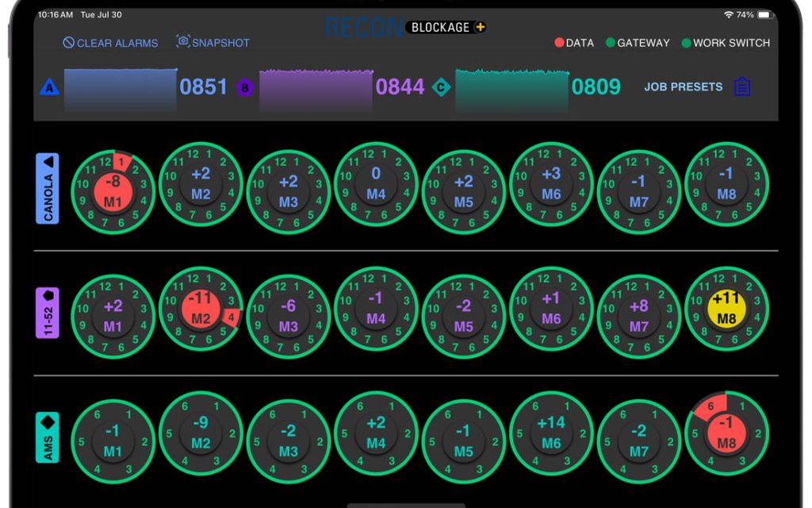Select the blue hexagon A tank icon
812x508 pixels.
coord(49,87)
